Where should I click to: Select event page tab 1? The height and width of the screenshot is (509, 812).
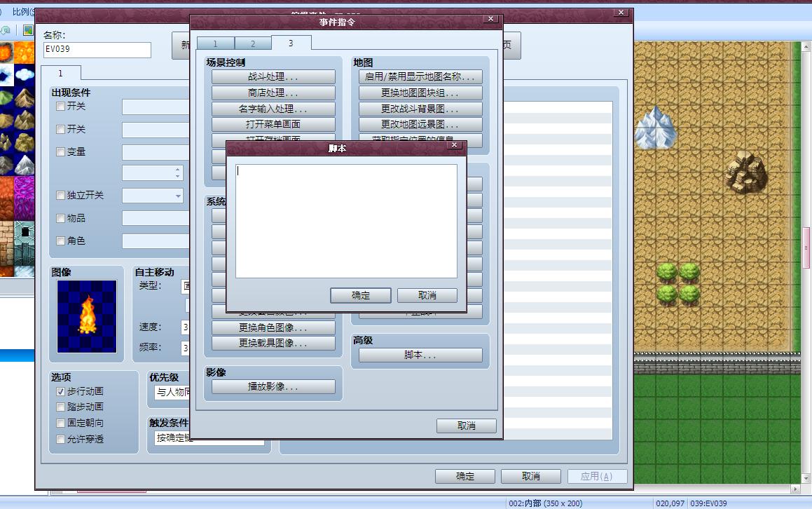pyautogui.click(x=60, y=73)
